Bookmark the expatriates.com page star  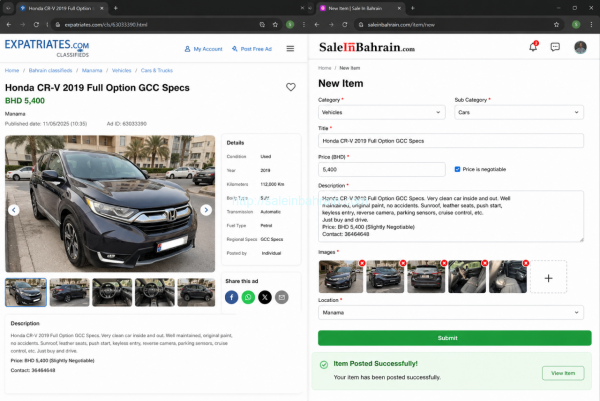(275, 24)
